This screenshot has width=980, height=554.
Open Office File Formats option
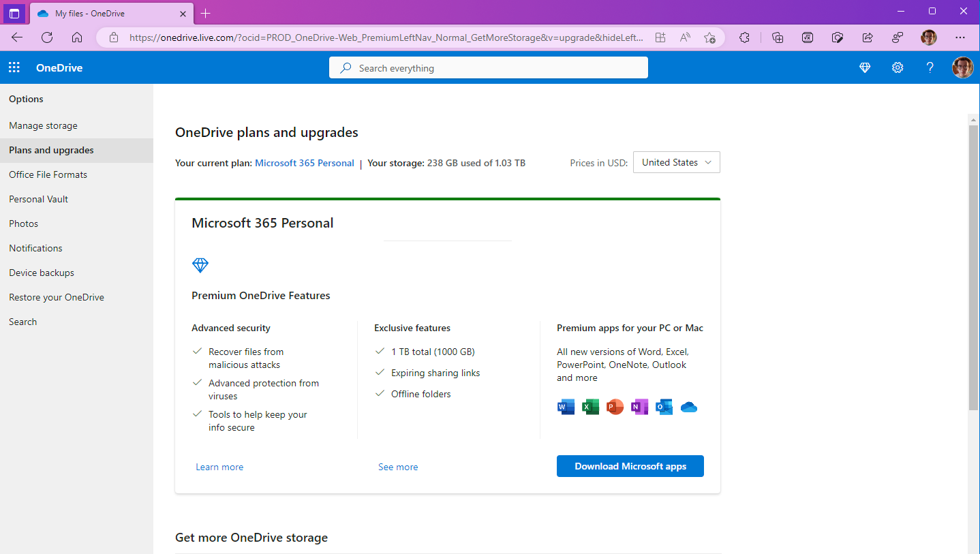(76, 174)
